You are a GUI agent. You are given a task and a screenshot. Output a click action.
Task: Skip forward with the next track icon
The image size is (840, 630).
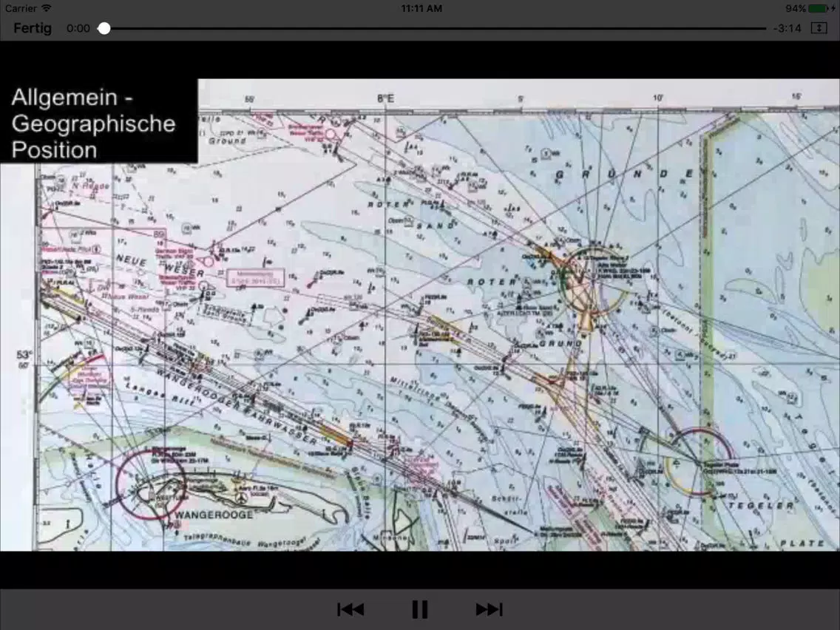click(x=489, y=609)
